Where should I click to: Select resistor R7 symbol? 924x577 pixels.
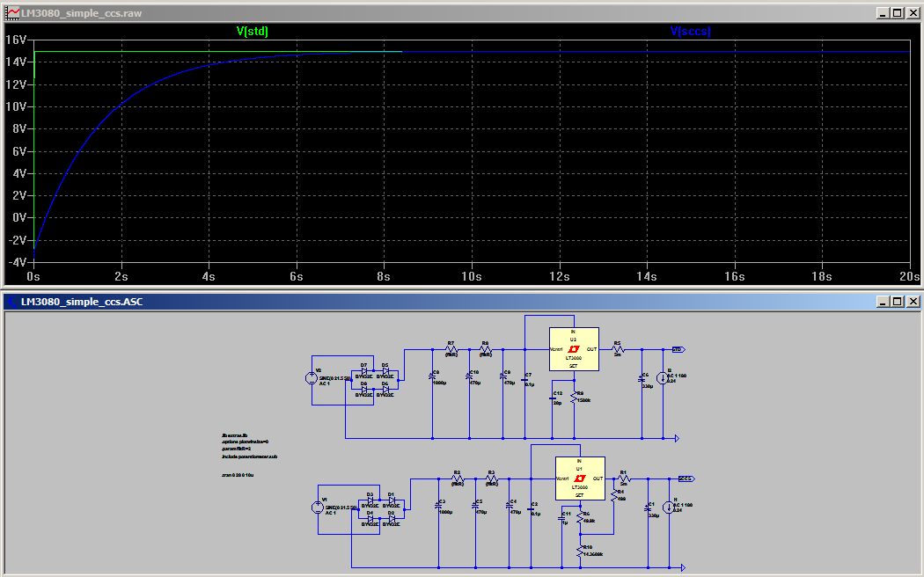(451, 350)
